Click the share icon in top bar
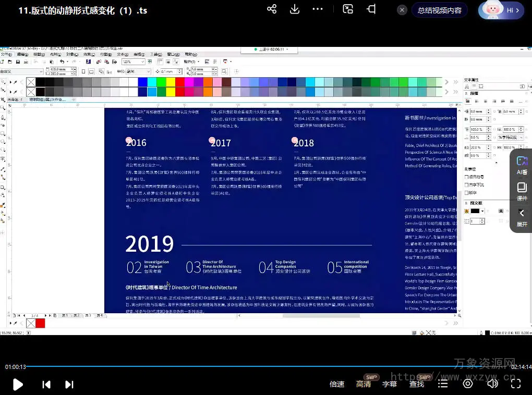 272,9
